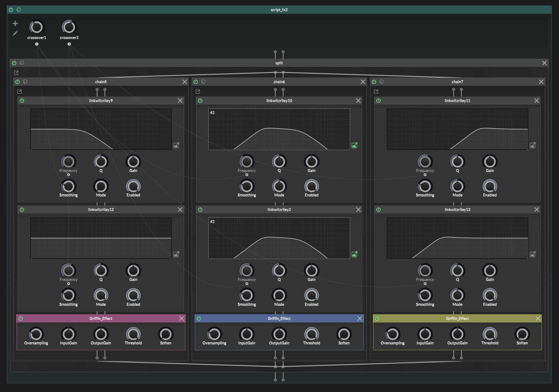Click the crossover1 knob

coord(36,27)
